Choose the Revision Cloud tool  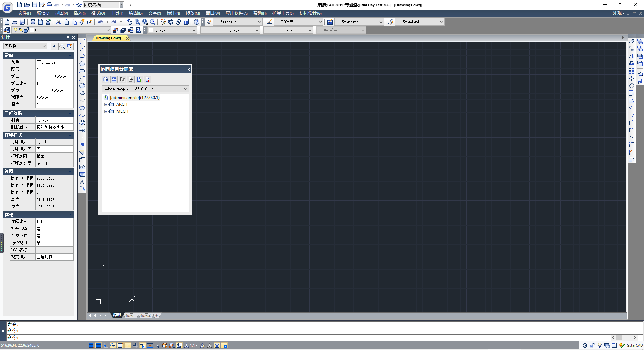pyautogui.click(x=82, y=93)
